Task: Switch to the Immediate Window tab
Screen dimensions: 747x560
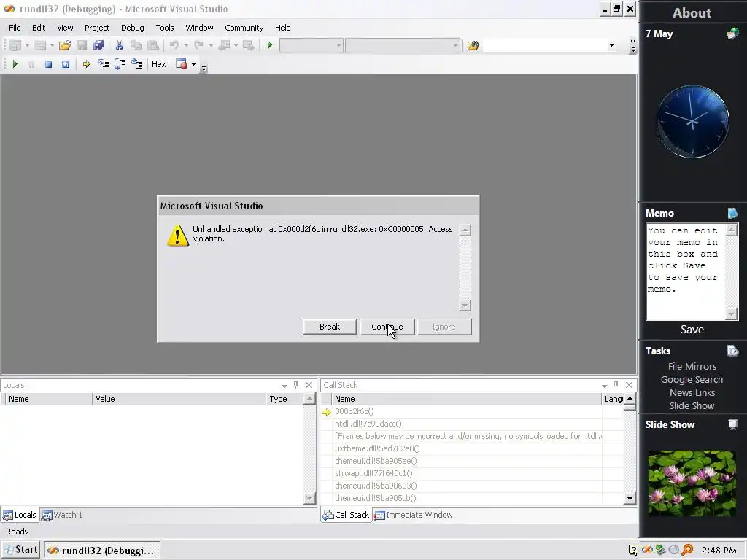Action: (414, 515)
